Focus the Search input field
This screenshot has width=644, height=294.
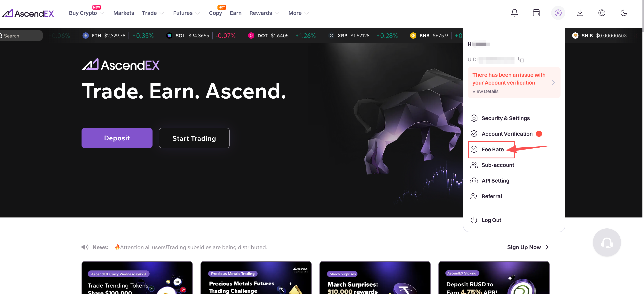point(21,36)
